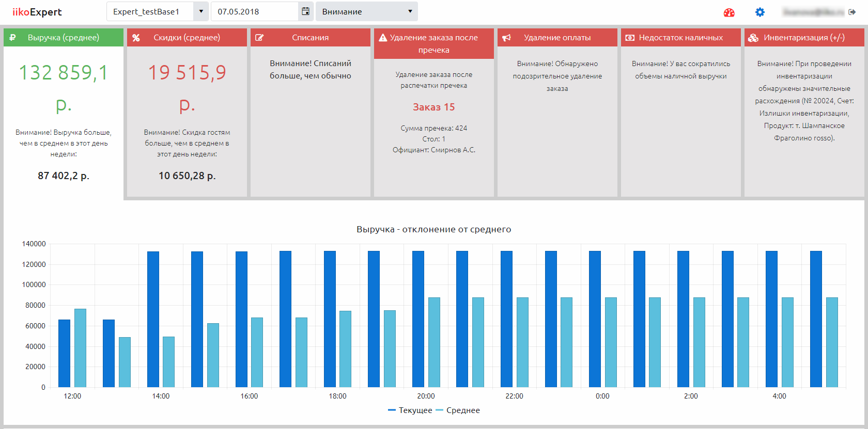Image resolution: width=868 pixels, height=429 pixels.
Task: Select the Выручка (среднее) tab
Action: pyautogui.click(x=64, y=38)
